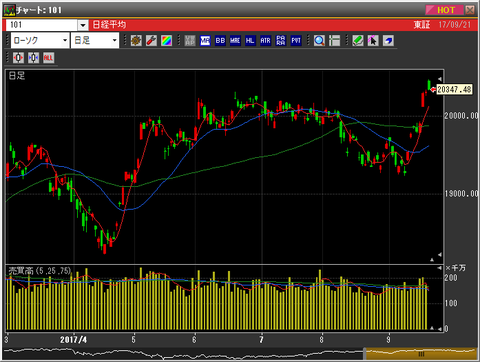Image resolution: width=480 pixels, height=362 pixels.
Task: Click the ALL display range button
Action: [48, 58]
